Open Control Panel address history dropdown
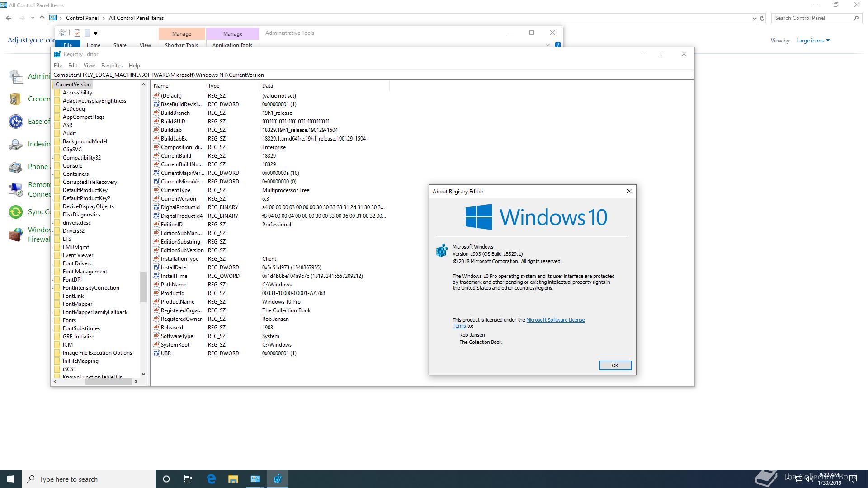868x488 pixels. (x=754, y=18)
